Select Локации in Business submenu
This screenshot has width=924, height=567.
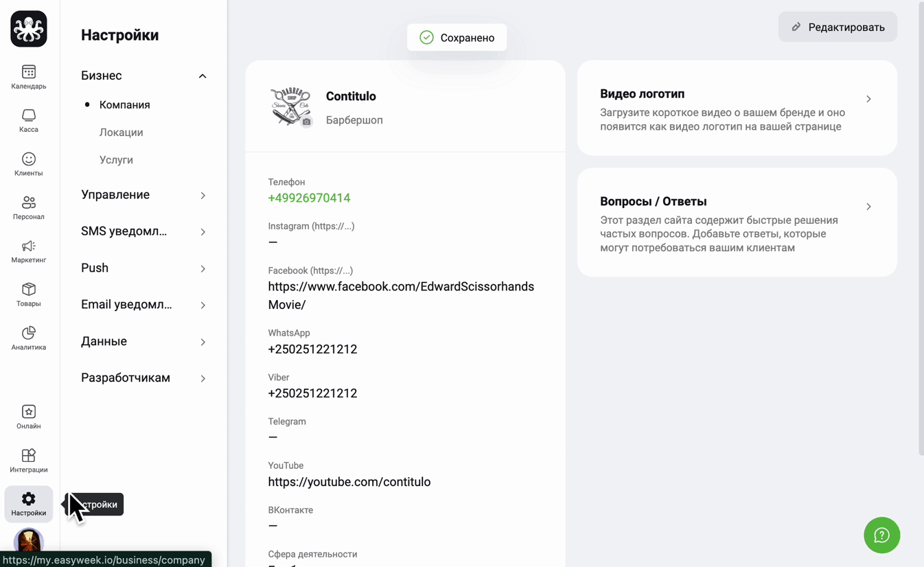click(x=122, y=132)
